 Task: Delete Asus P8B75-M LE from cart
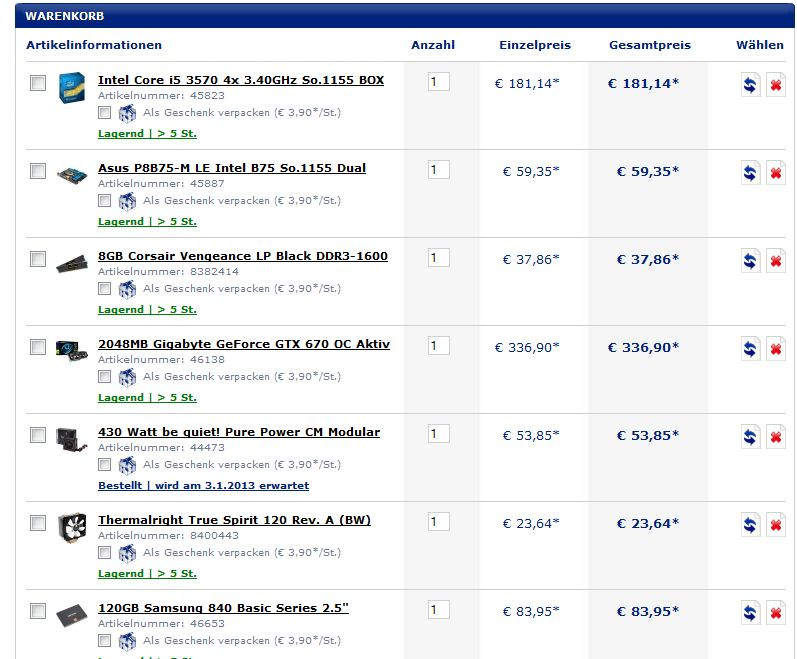[776, 173]
